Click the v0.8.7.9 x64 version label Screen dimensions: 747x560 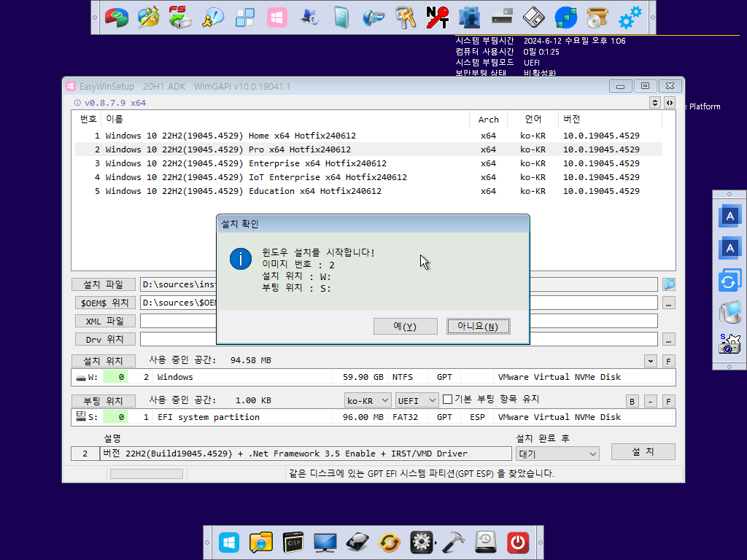[115, 103]
